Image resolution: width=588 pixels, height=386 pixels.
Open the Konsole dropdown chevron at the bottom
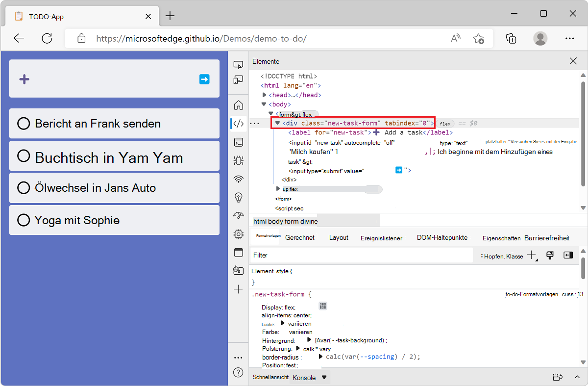(x=324, y=377)
